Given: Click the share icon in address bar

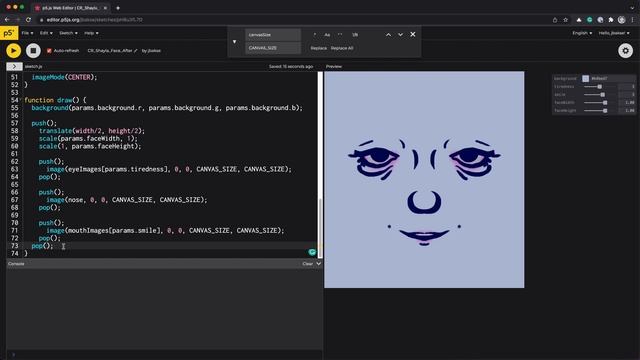Looking at the screenshot, I should click(555, 20).
